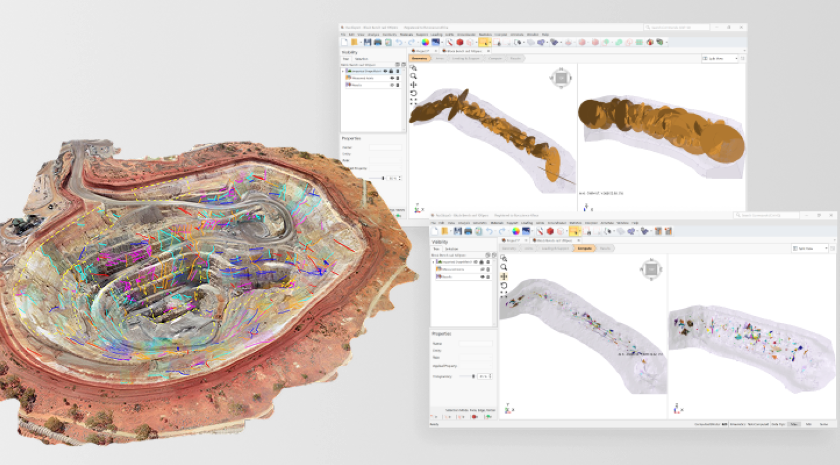This screenshot has height=465, width=840.
Task: Expand first tree item in lower Visibility panel
Action: tap(434, 262)
